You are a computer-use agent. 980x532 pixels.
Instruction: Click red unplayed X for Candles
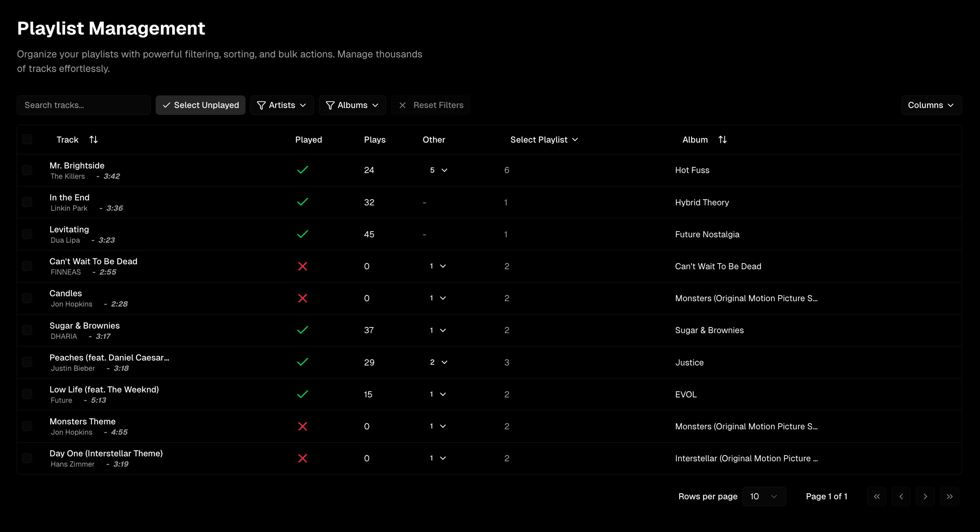(303, 298)
